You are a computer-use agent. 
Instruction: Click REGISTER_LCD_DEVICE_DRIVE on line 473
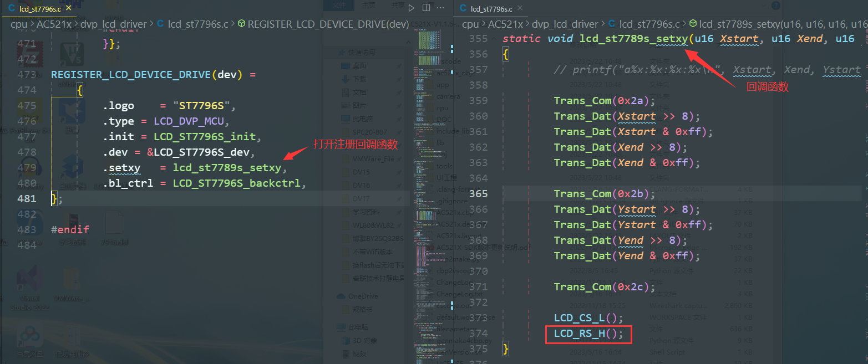coord(131,74)
